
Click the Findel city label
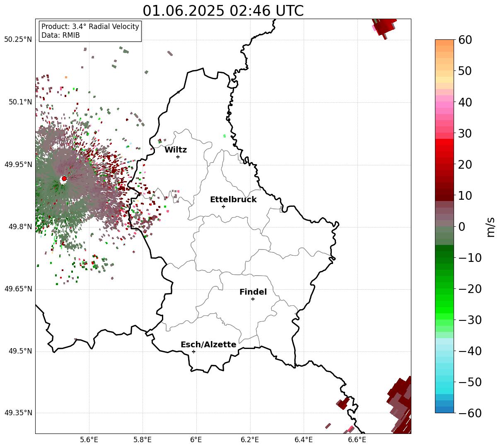coord(253,292)
